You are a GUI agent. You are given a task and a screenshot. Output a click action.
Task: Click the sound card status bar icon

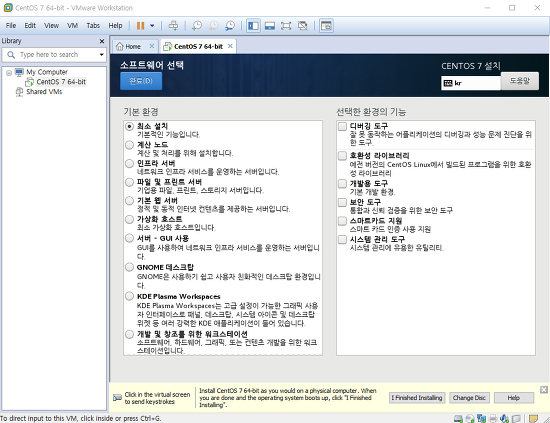[504, 418]
